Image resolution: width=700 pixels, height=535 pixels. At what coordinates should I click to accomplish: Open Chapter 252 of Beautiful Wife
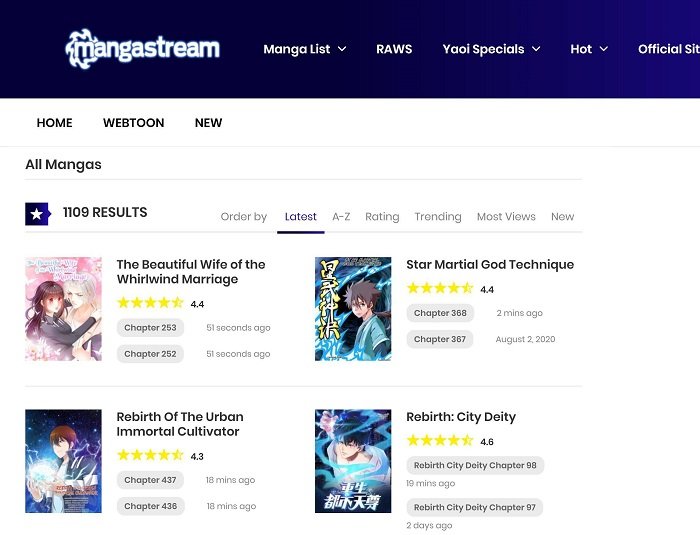point(150,354)
